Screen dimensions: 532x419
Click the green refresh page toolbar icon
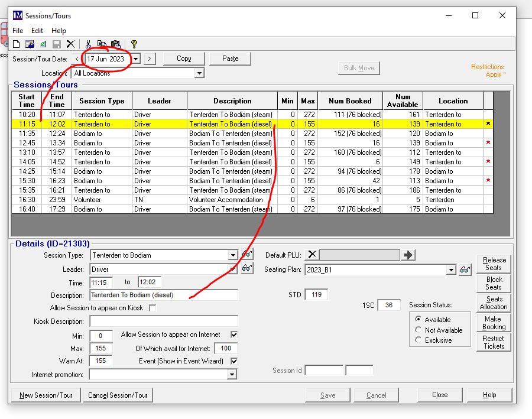click(x=43, y=44)
